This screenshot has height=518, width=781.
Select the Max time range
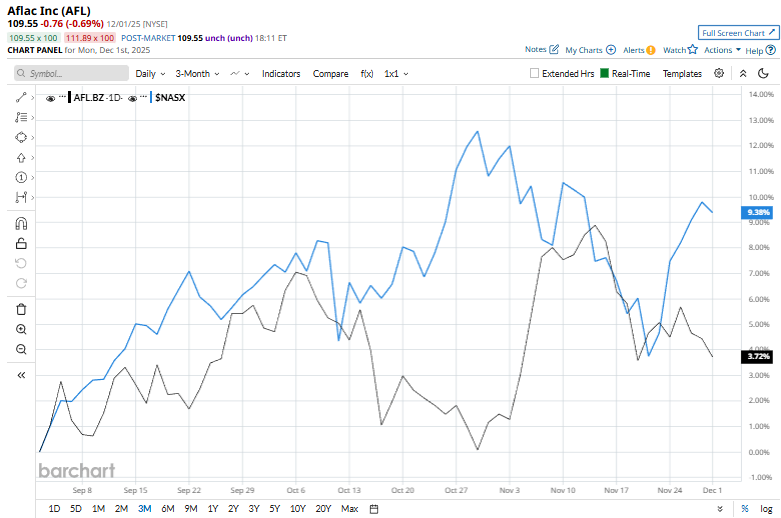(350, 509)
